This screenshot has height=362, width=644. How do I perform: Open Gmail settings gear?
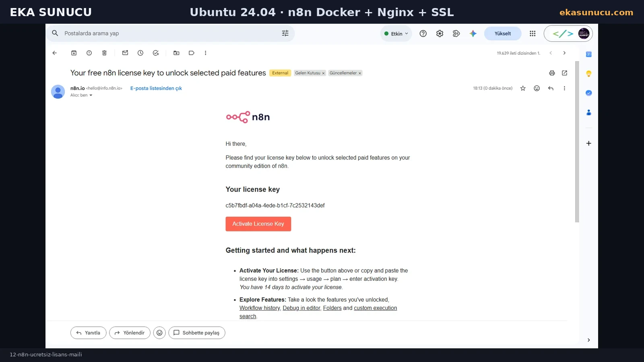pos(440,34)
